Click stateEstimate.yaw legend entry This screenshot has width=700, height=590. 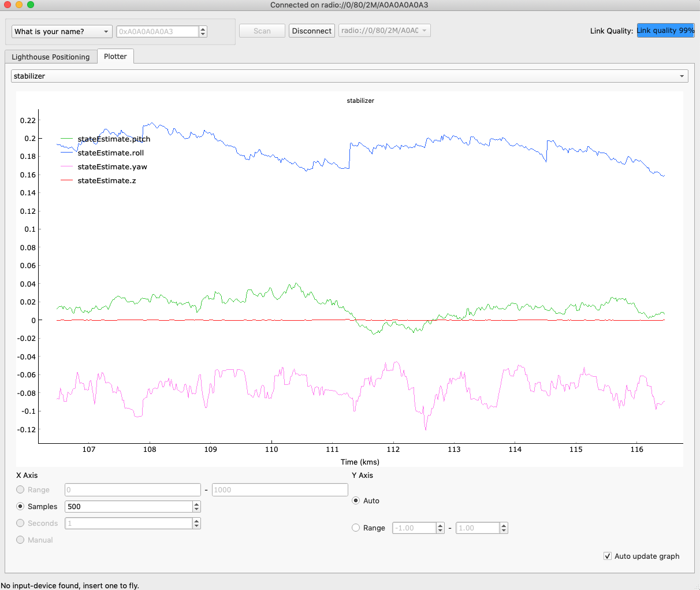[x=112, y=167]
